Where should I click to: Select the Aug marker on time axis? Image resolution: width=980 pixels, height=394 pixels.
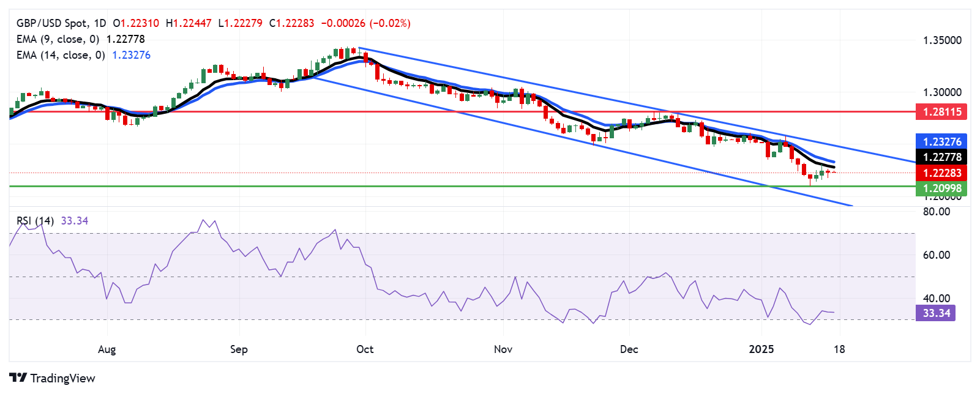coord(107,349)
